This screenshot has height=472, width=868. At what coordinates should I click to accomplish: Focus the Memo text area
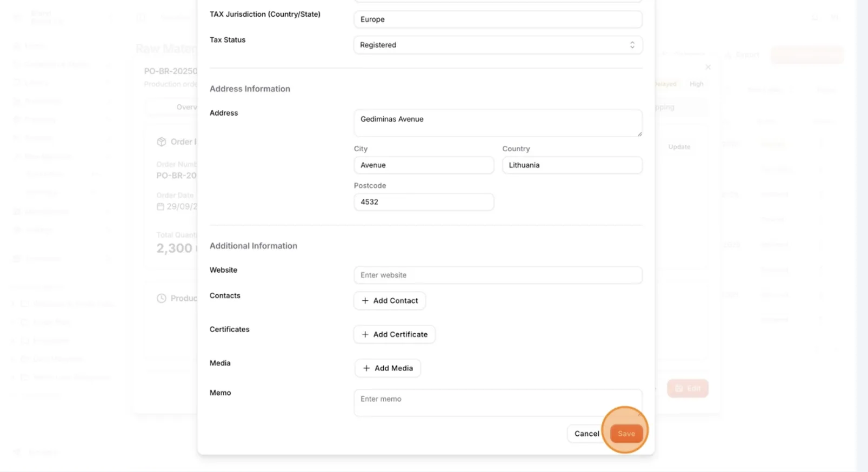(498, 403)
